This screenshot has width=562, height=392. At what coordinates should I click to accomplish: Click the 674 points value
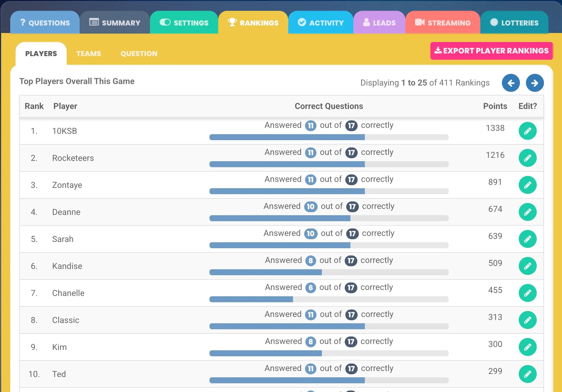(x=495, y=209)
